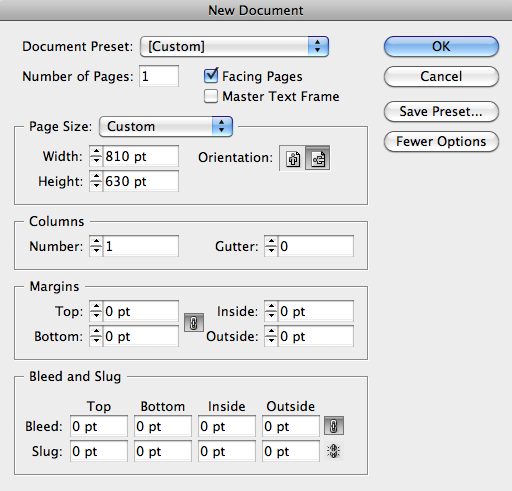Viewport: 512px width, 491px height.
Task: Toggle the Bleed chain link icon
Action: [x=334, y=426]
